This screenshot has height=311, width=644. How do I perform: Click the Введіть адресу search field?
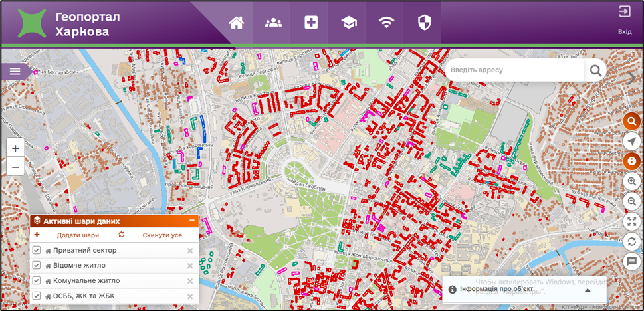pyautogui.click(x=515, y=70)
